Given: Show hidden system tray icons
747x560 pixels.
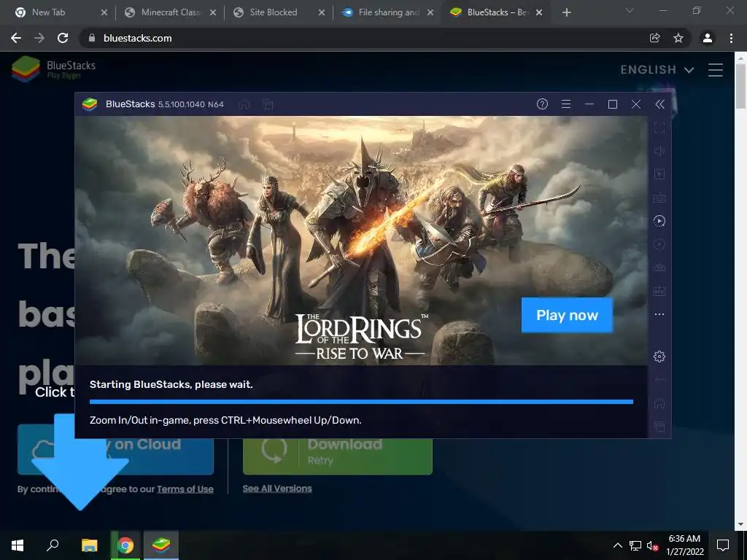Looking at the screenshot, I should tap(617, 545).
